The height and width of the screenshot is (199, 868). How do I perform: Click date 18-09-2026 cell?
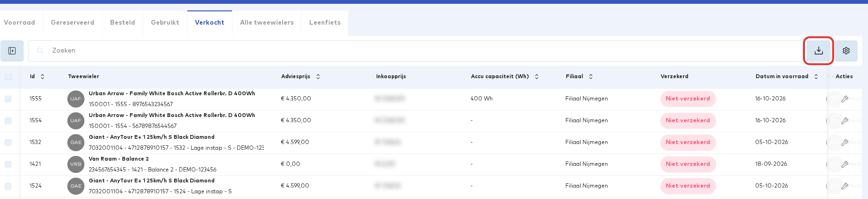point(771,164)
